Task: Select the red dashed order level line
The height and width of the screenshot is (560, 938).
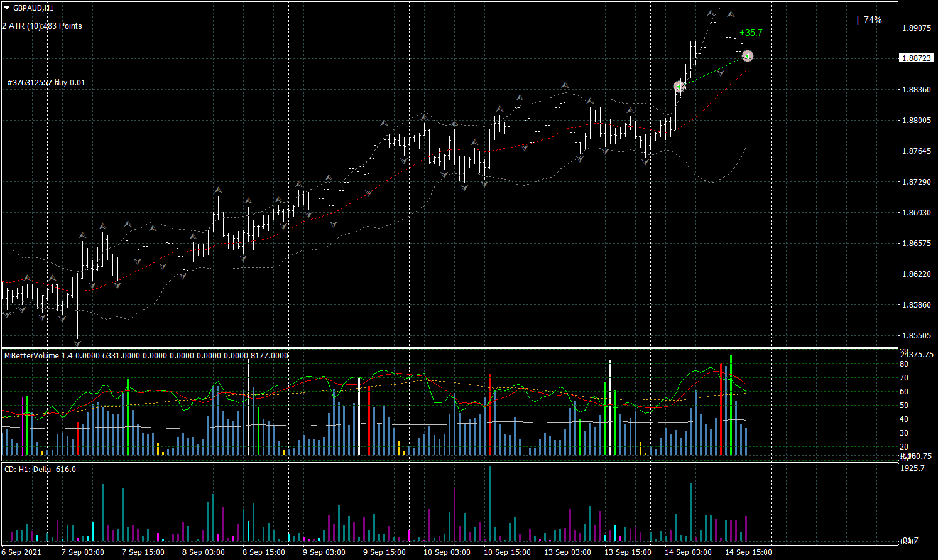Action: (449, 87)
